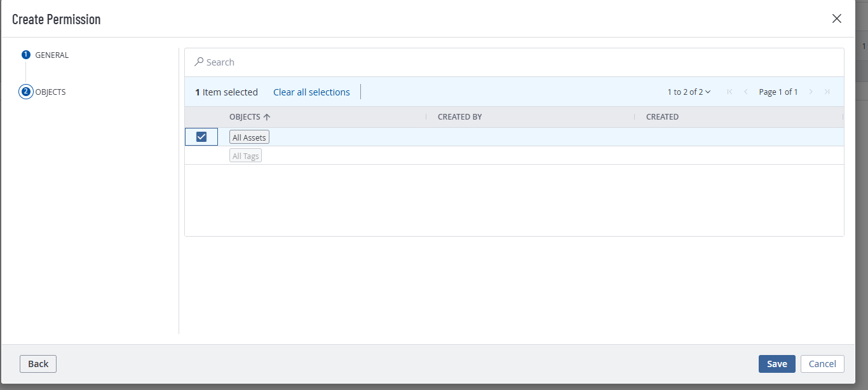868x390 pixels.
Task: Go to the next page of results
Action: pyautogui.click(x=811, y=92)
